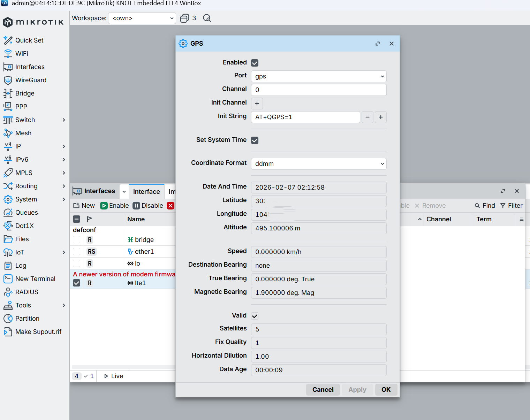
Task: Click the Filter button in Interfaces window
Action: [512, 206]
